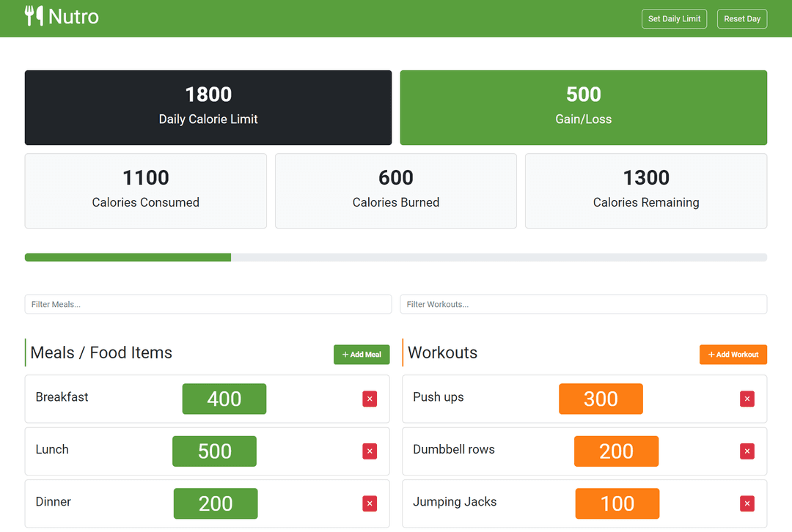Remove the Jumping Jacks workout
The image size is (792, 532).
click(x=747, y=503)
